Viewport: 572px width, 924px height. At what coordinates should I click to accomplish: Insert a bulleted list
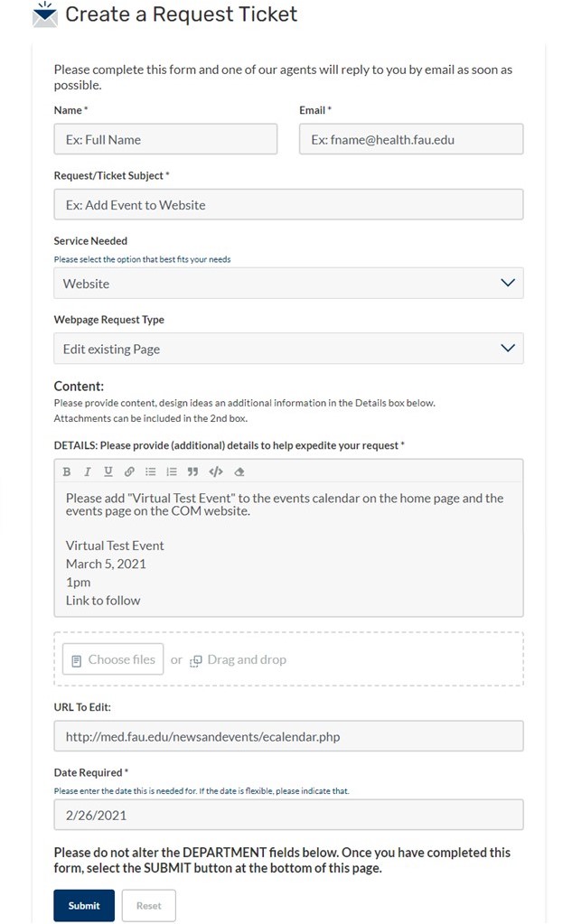[151, 471]
